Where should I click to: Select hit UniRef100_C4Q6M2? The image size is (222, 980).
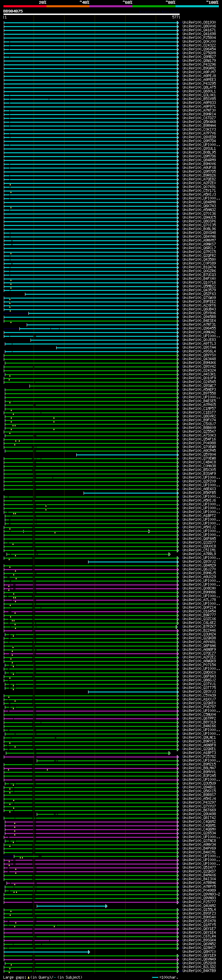point(199,822)
